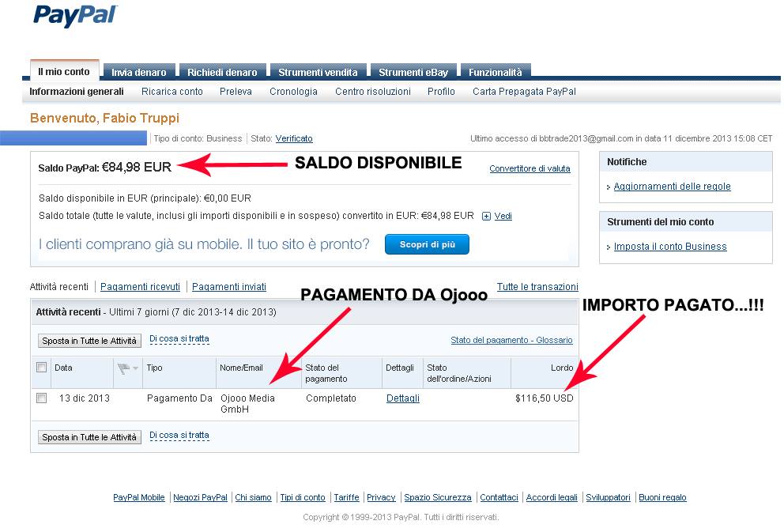Viewport: 784px width, 532px height.
Task: Click the $116,50 USD amount cell
Action: click(544, 398)
